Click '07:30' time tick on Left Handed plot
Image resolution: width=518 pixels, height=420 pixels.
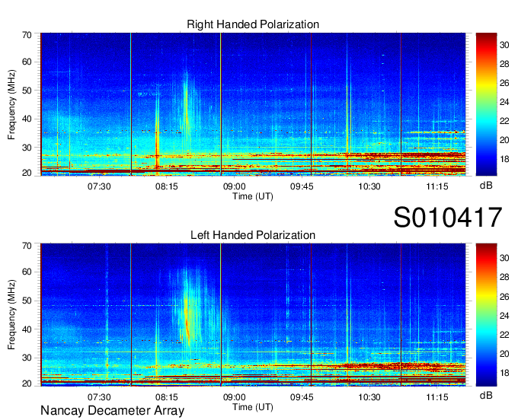coord(99,397)
